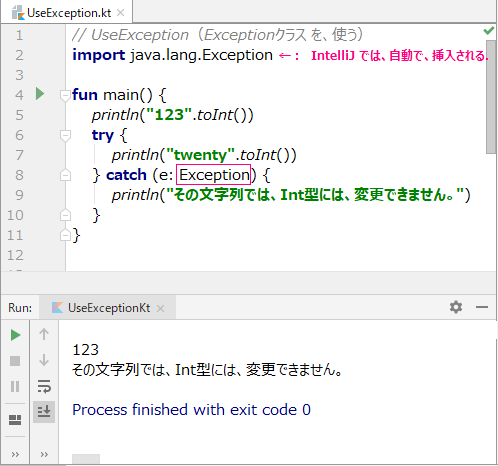Click the editor vertical scrollbar

tap(491, 97)
